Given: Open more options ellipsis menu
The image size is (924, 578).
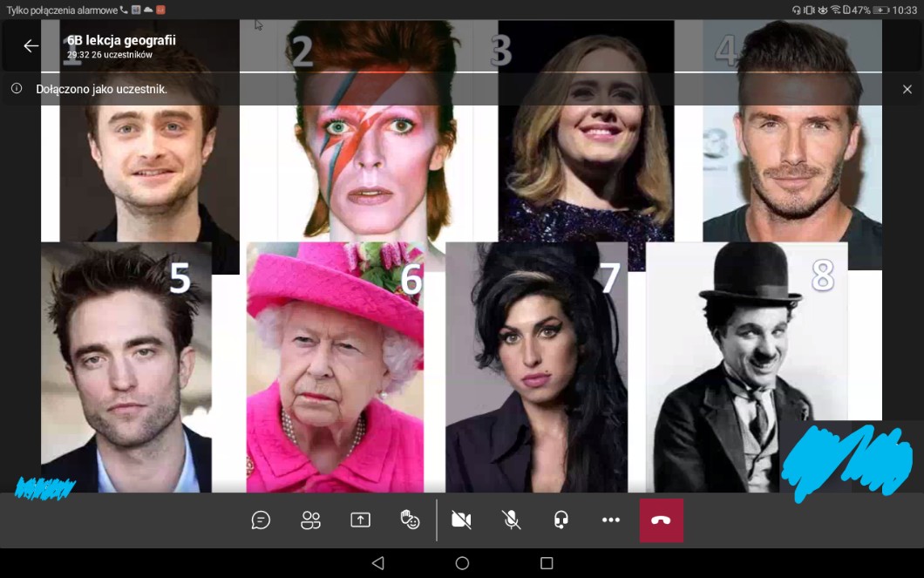Looking at the screenshot, I should tap(611, 520).
